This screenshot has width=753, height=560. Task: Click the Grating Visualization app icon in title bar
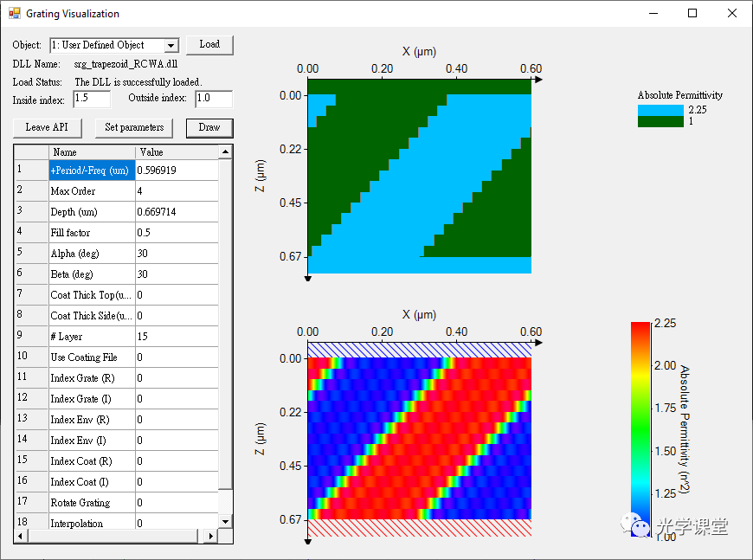tap(14, 14)
